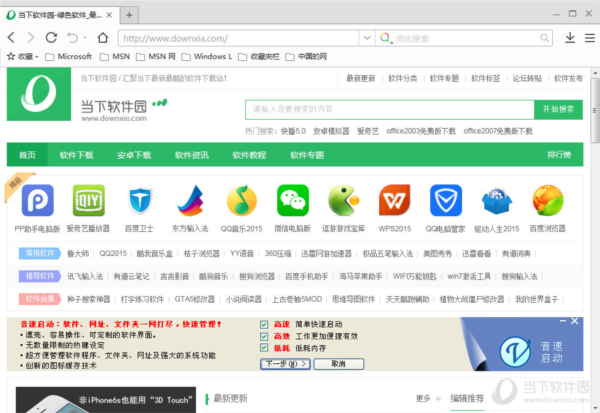Image resolution: width=600 pixels, height=413 pixels.
Task: Click the magnifier icon in search box
Action: point(544,38)
